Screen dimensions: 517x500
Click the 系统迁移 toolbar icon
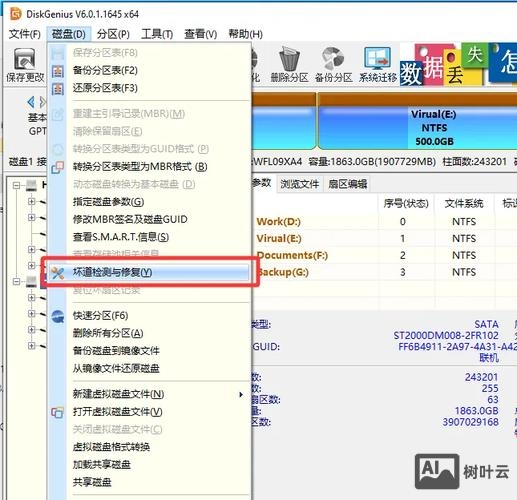click(x=378, y=65)
